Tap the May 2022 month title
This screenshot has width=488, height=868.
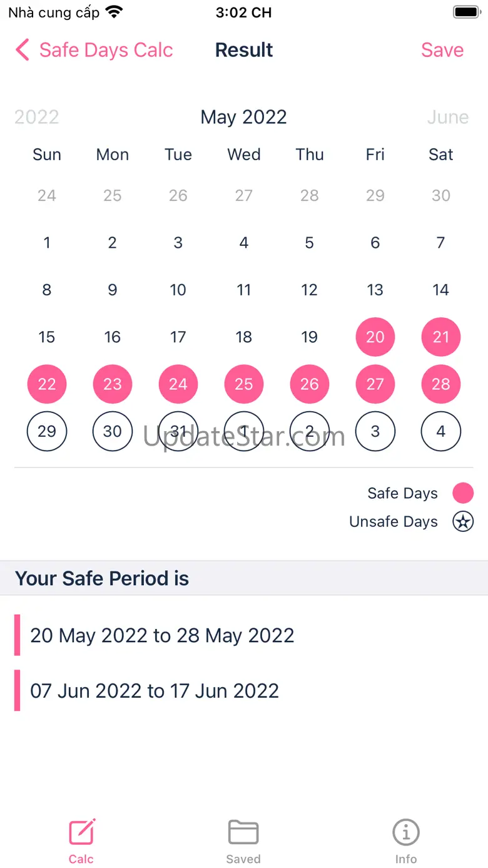point(243,117)
